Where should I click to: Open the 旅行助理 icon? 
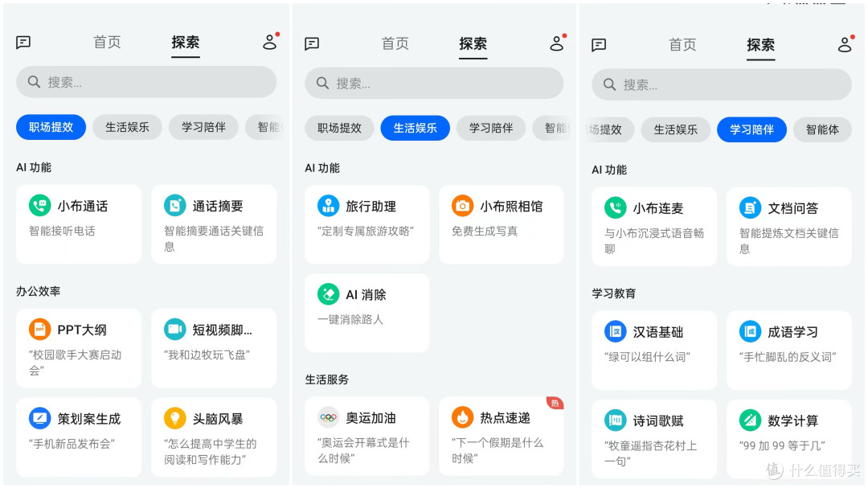pos(328,206)
